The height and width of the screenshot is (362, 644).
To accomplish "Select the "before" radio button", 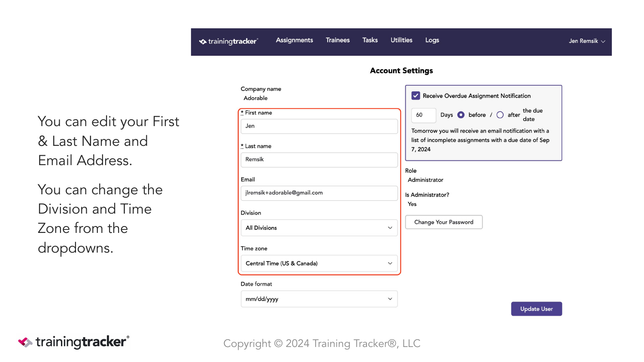I will point(461,115).
